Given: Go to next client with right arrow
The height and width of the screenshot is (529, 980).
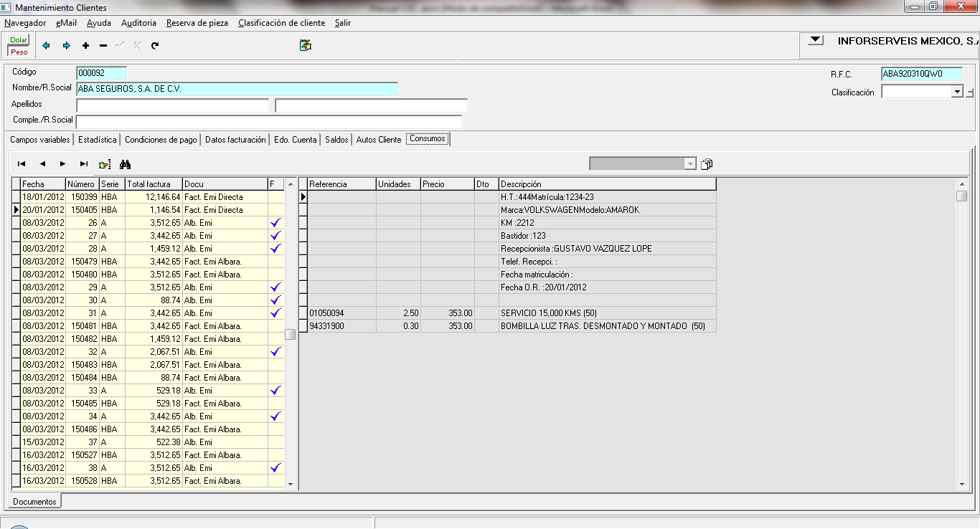Looking at the screenshot, I should click(x=66, y=46).
